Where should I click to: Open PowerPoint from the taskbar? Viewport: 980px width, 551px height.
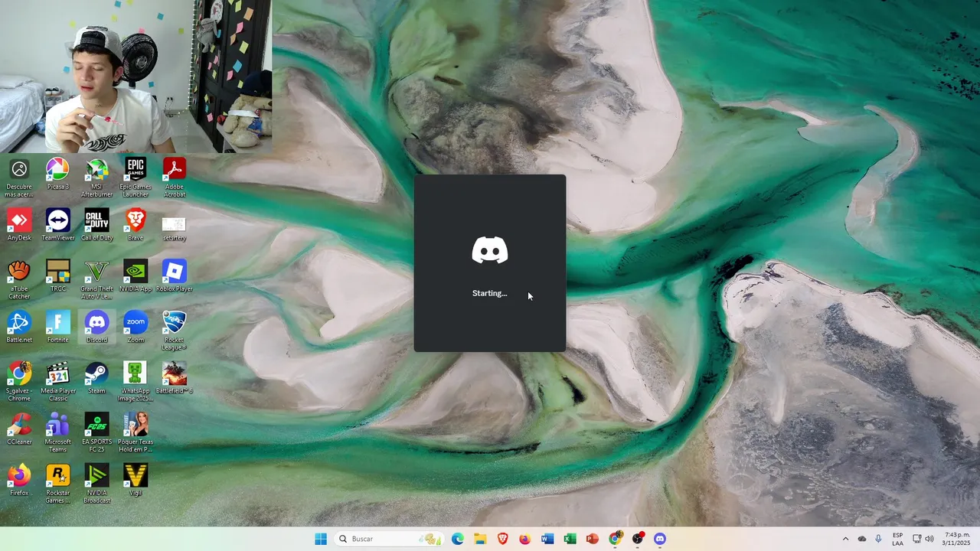[x=592, y=539]
